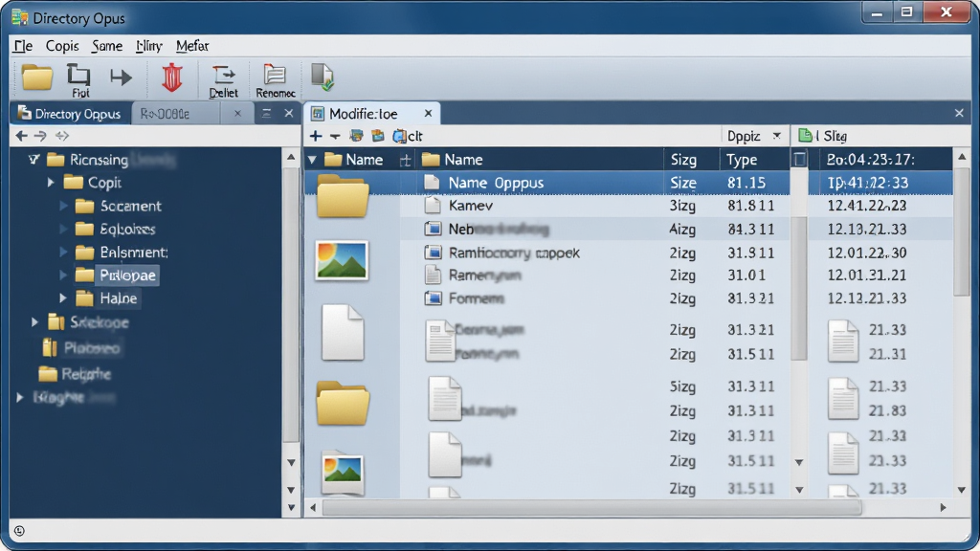This screenshot has height=551, width=980.
Task: Collapse the Ricnsaing tree folder
Action: pyautogui.click(x=33, y=160)
